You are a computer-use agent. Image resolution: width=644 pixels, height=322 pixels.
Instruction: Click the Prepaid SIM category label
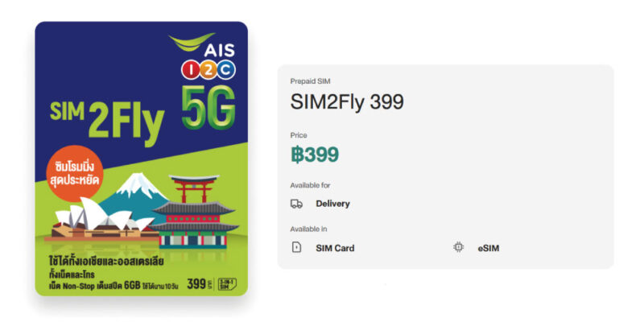tap(310, 81)
